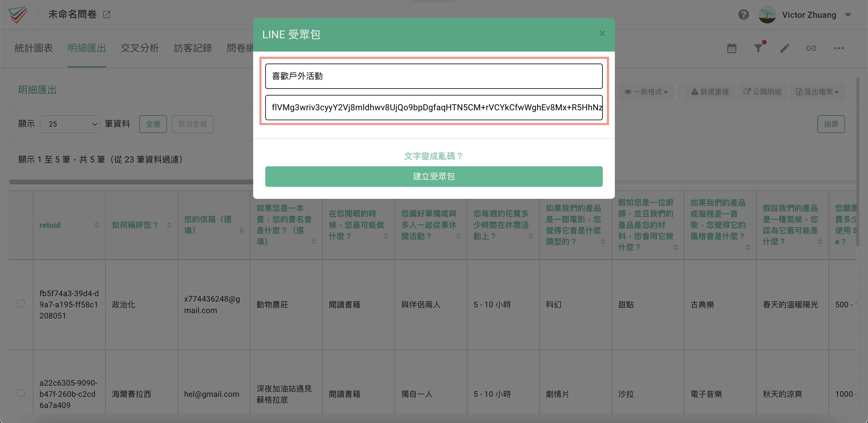This screenshot has height=423, width=868.
Task: Switch to 訪客記錄 tab
Action: pyautogui.click(x=193, y=48)
